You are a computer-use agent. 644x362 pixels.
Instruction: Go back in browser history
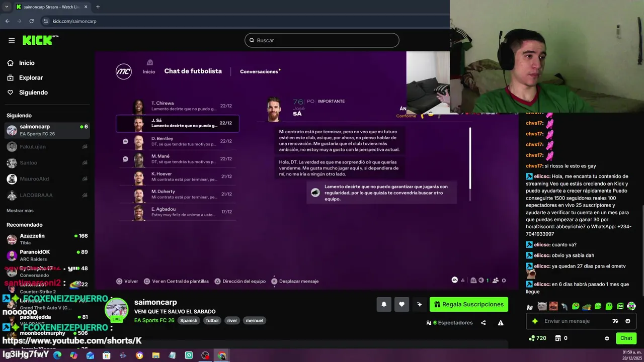[7, 21]
